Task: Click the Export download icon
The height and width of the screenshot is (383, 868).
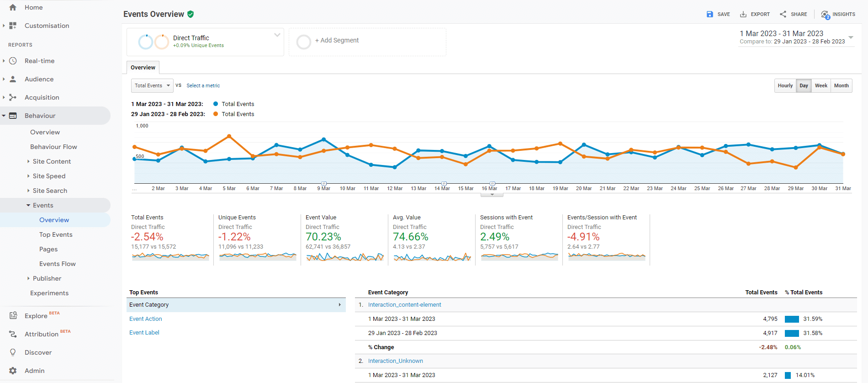Action: click(x=743, y=14)
